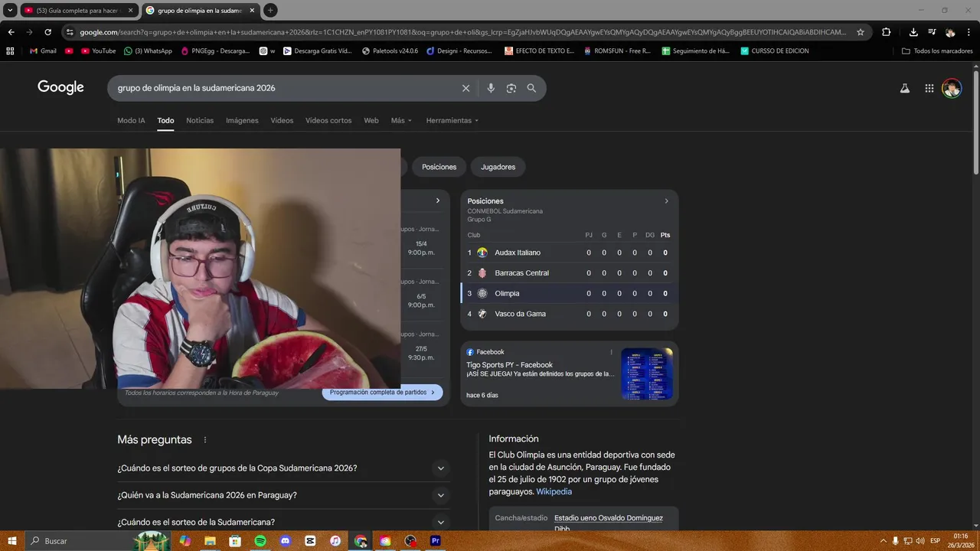This screenshot has height=551, width=980.
Task: Open Google Lens image search icon
Action: 511,88
